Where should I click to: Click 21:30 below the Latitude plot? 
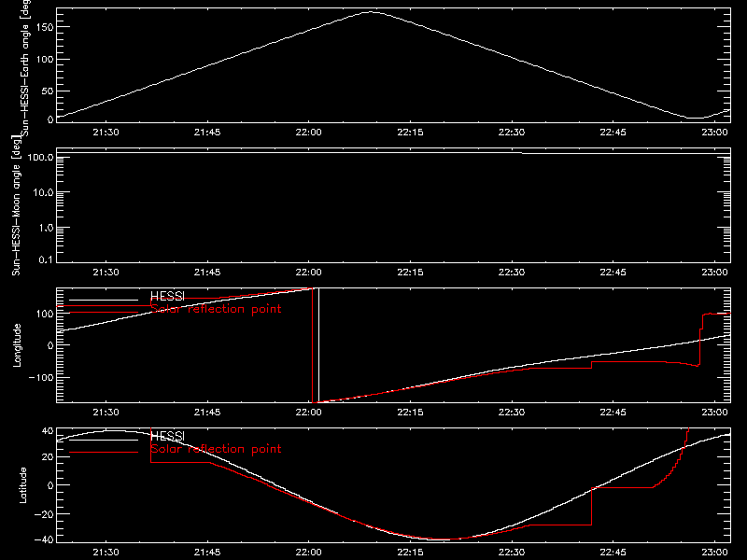pos(106,553)
